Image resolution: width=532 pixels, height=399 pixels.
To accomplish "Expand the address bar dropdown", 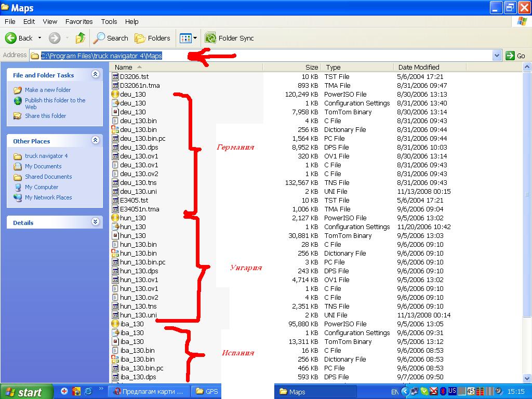I will tap(497, 56).
